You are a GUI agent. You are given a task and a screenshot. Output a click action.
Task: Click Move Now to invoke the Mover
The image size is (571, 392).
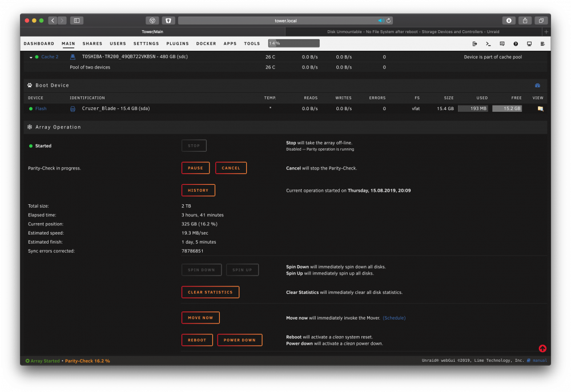pos(200,318)
